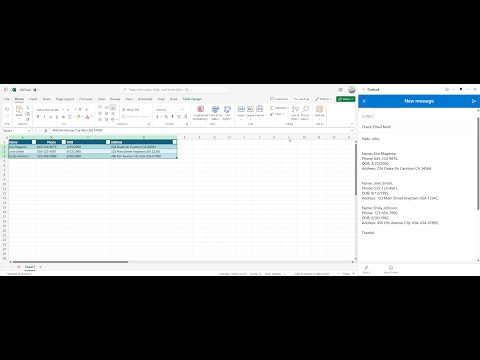Click the Format Painter brush icon
The width and height of the screenshot is (480, 360).
pyautogui.click(x=28, y=119)
